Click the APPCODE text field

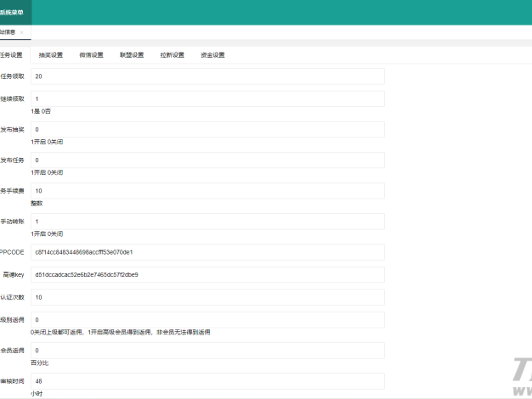tap(207, 252)
